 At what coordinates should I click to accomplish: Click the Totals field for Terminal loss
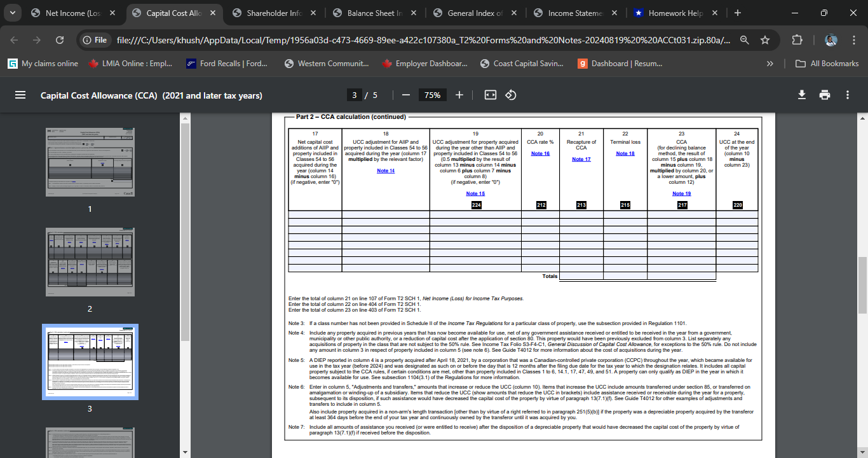(x=625, y=276)
